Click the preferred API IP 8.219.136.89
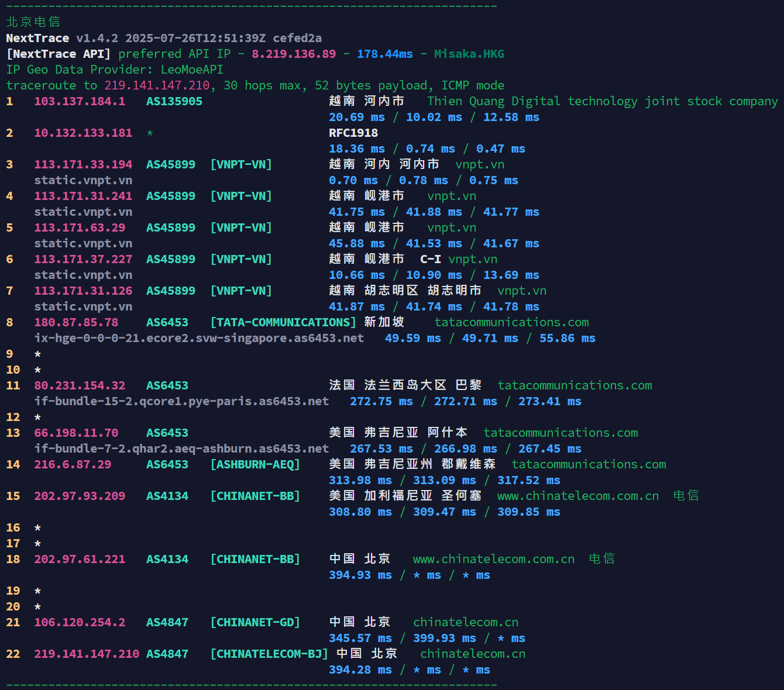Screen dimensions: 784x690 click(x=294, y=54)
